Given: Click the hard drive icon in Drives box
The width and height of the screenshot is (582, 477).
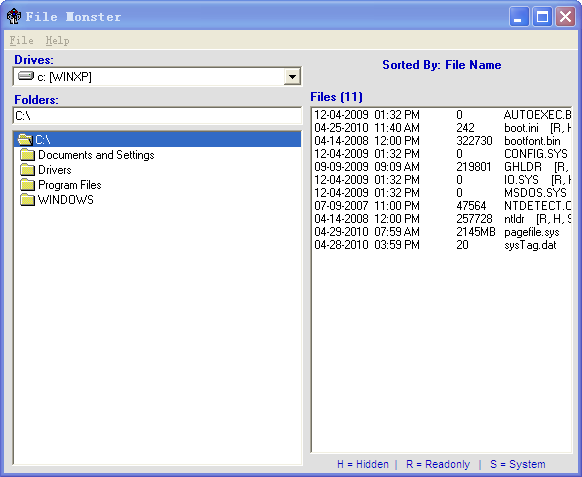Looking at the screenshot, I should click(x=26, y=76).
